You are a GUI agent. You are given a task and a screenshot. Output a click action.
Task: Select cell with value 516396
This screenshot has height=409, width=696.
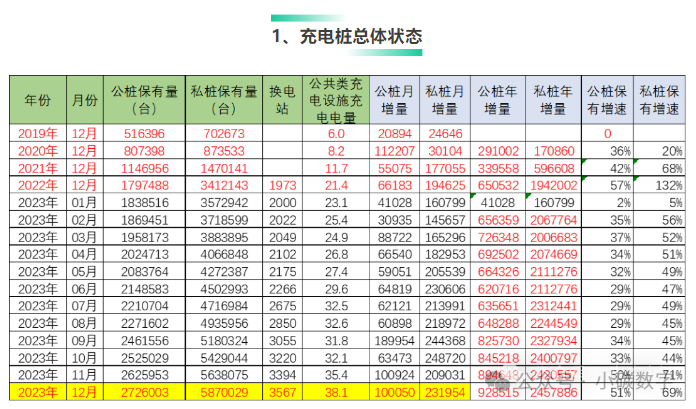click(144, 133)
